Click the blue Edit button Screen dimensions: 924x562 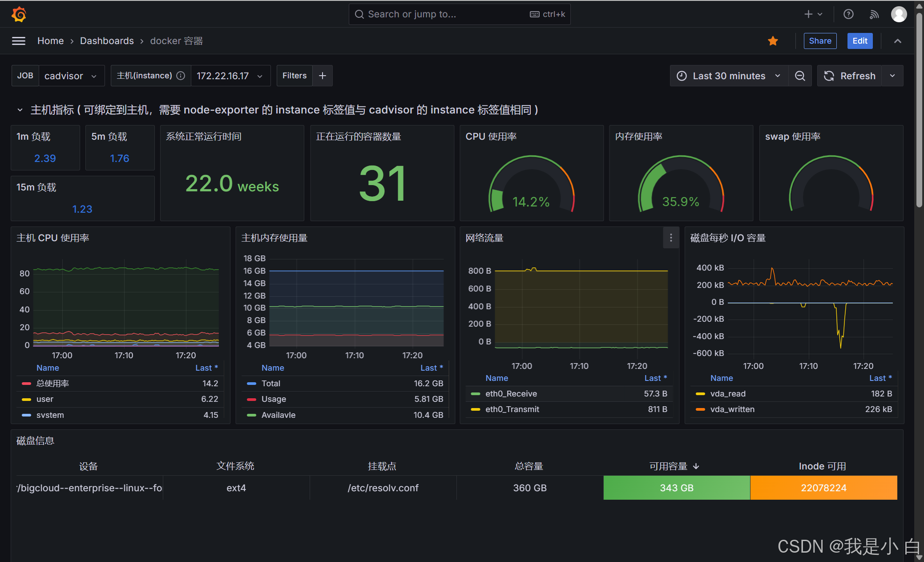[x=859, y=41]
